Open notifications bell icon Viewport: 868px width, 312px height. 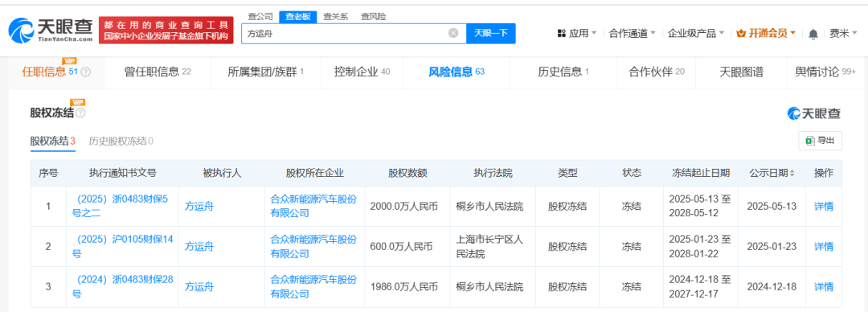pos(813,34)
